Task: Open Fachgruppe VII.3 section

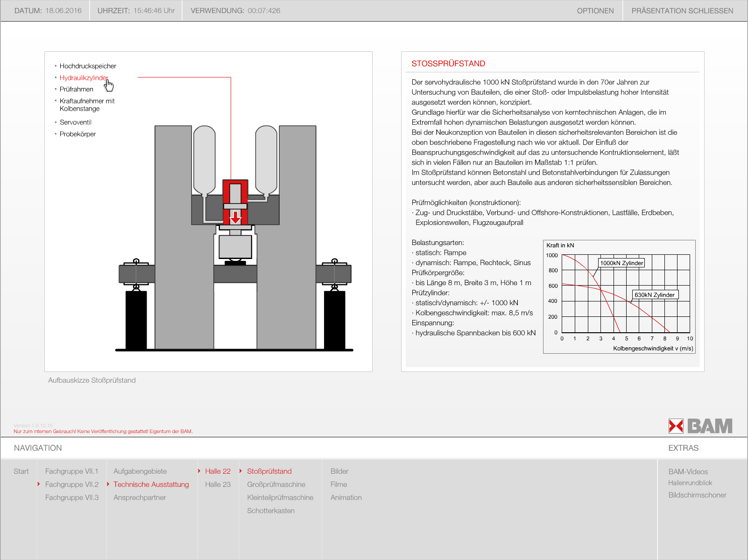Action: pos(71,497)
